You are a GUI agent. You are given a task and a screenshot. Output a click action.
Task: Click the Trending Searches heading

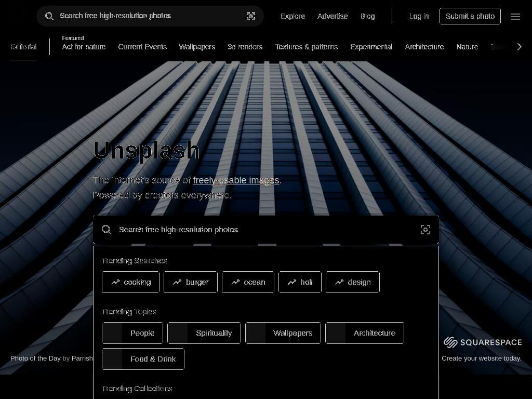(135, 261)
